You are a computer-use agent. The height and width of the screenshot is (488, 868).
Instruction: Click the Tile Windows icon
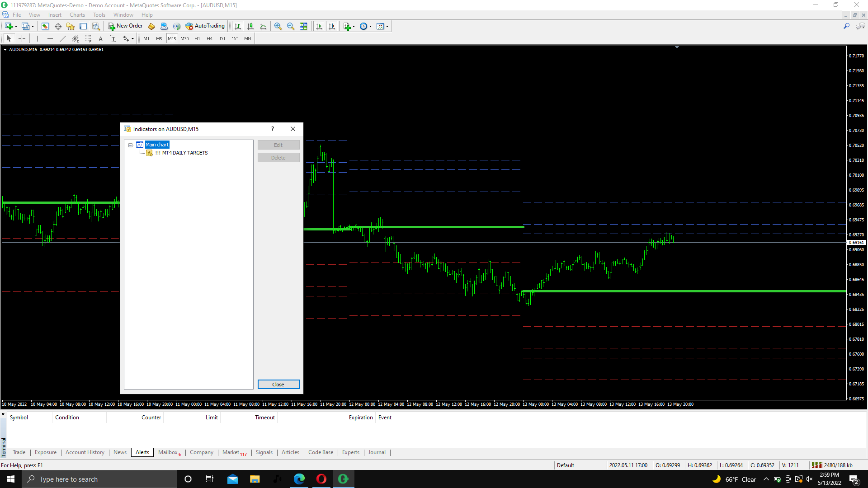303,26
